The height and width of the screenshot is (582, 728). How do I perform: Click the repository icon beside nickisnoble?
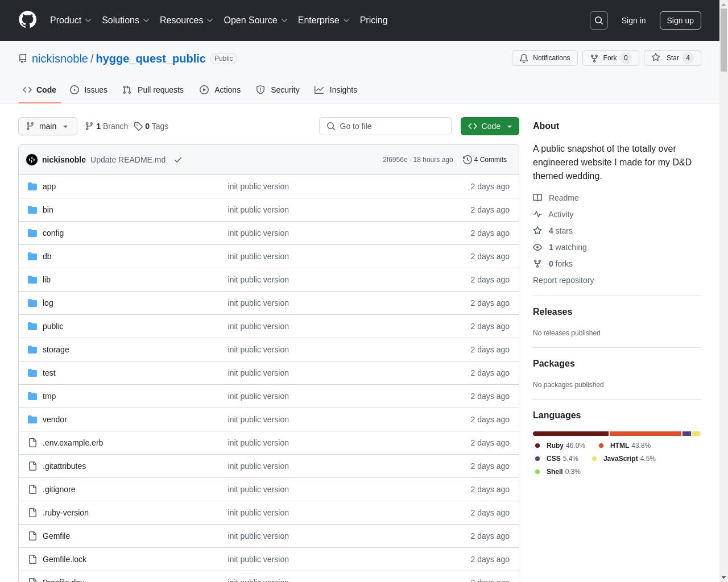click(23, 59)
